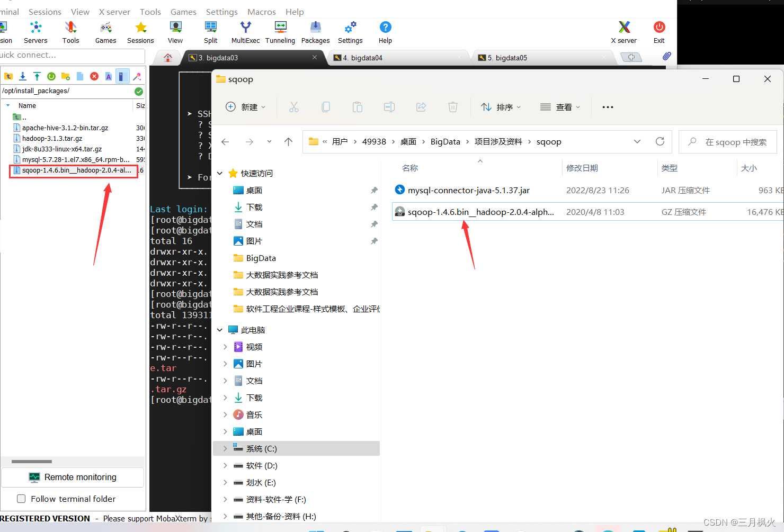
Task: Open the 查看 view dropdown
Action: 560,107
